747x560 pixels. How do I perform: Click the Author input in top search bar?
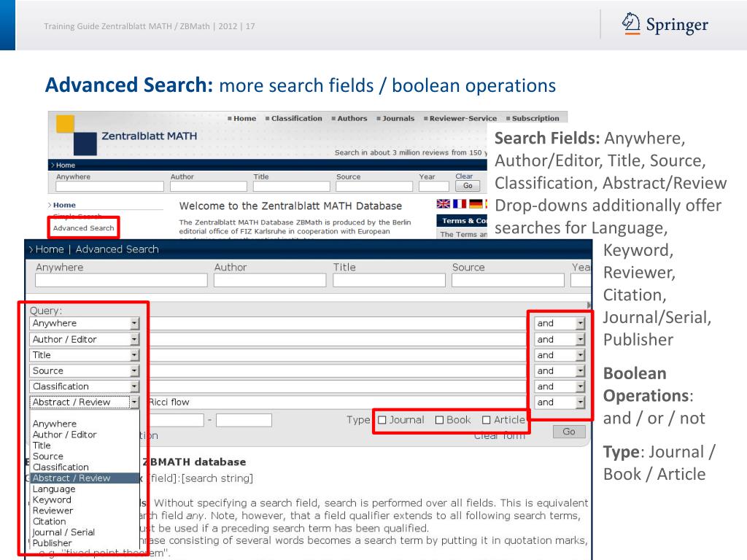click(209, 187)
